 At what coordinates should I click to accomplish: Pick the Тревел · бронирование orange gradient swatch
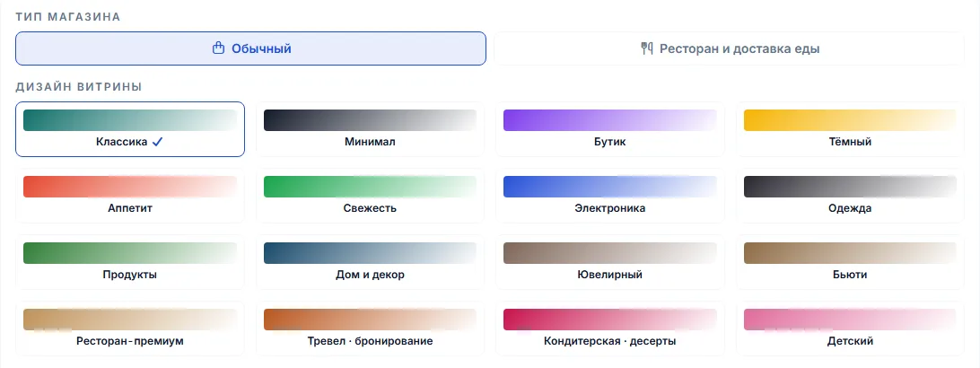tap(370, 320)
